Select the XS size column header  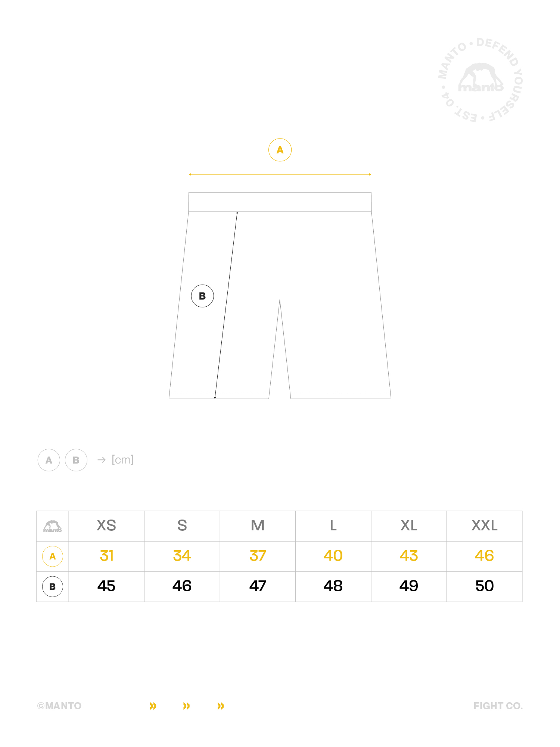coord(106,526)
